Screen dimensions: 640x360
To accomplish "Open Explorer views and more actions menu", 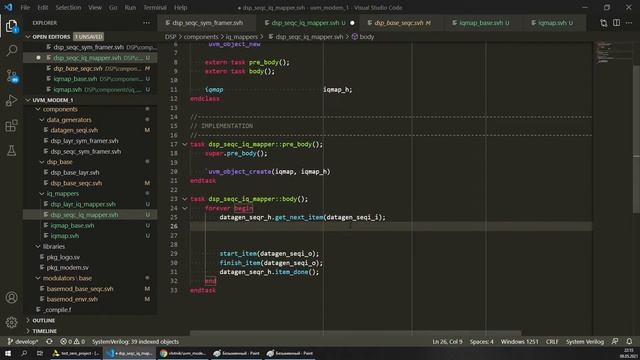I will [147, 23].
